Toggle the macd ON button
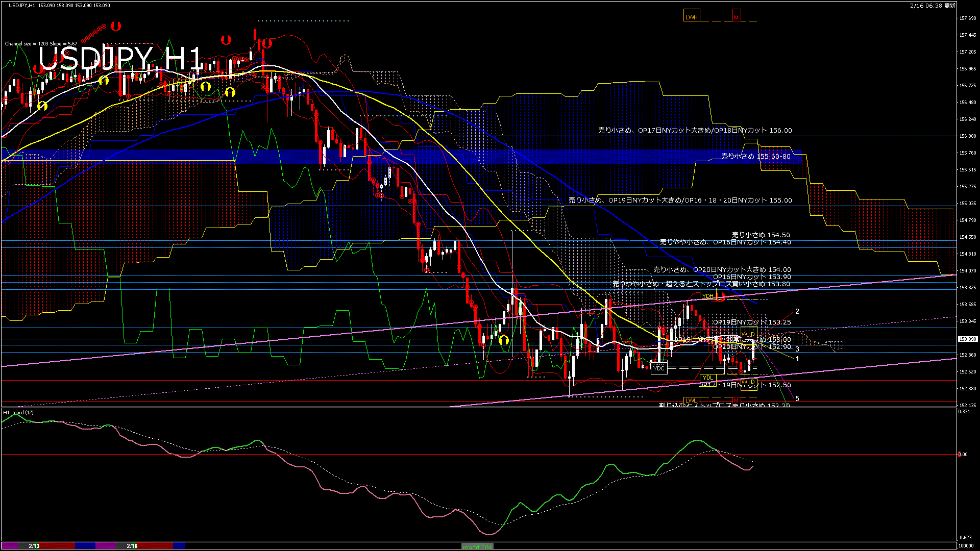 [477, 546]
